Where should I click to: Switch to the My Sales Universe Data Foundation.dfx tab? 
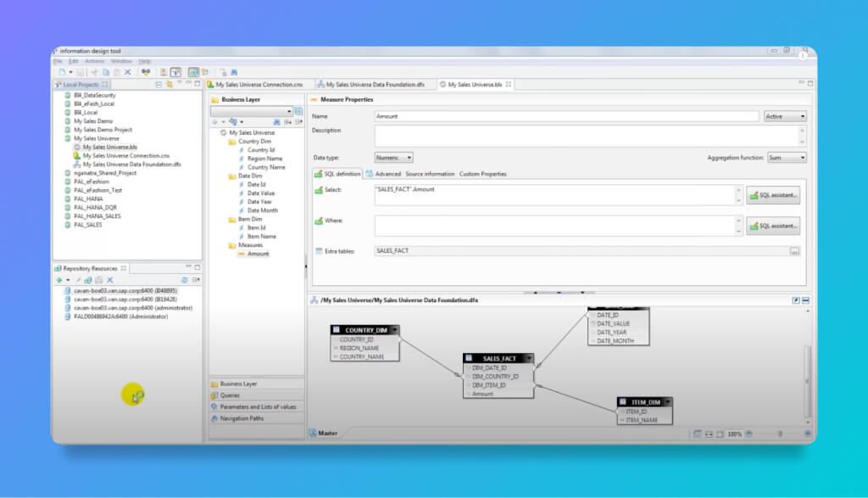pyautogui.click(x=373, y=85)
